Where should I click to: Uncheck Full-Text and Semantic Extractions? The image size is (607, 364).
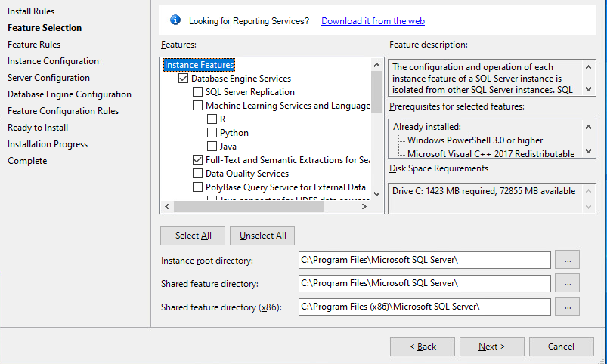197,160
